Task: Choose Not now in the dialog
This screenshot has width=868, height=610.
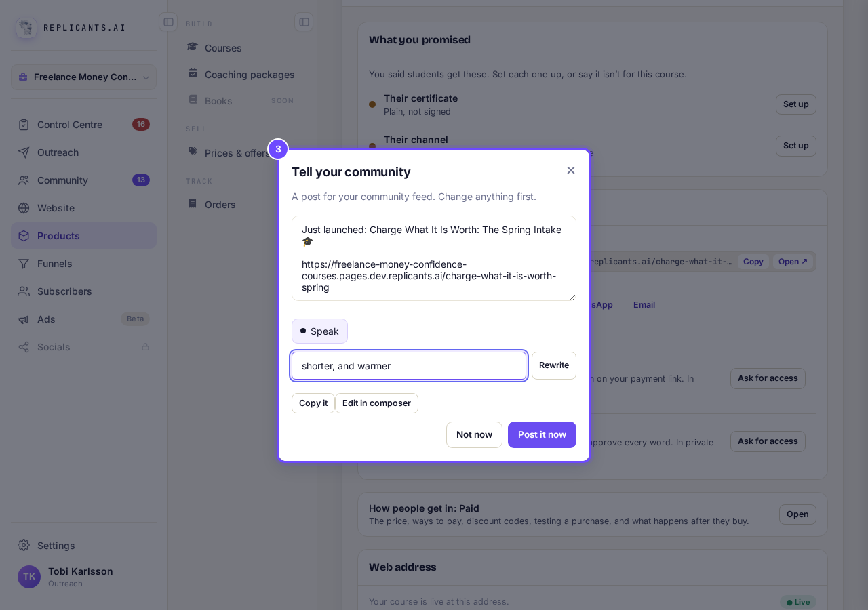Action: click(x=474, y=435)
